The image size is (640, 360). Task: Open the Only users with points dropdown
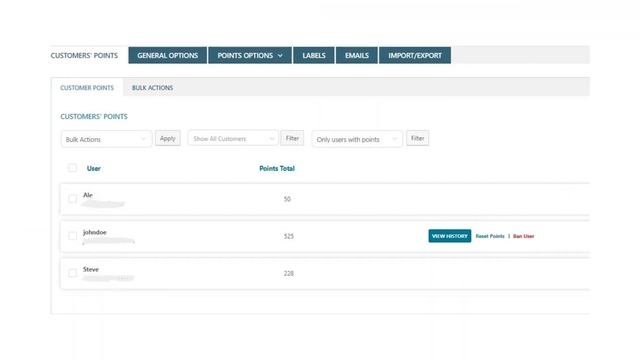coord(357,139)
